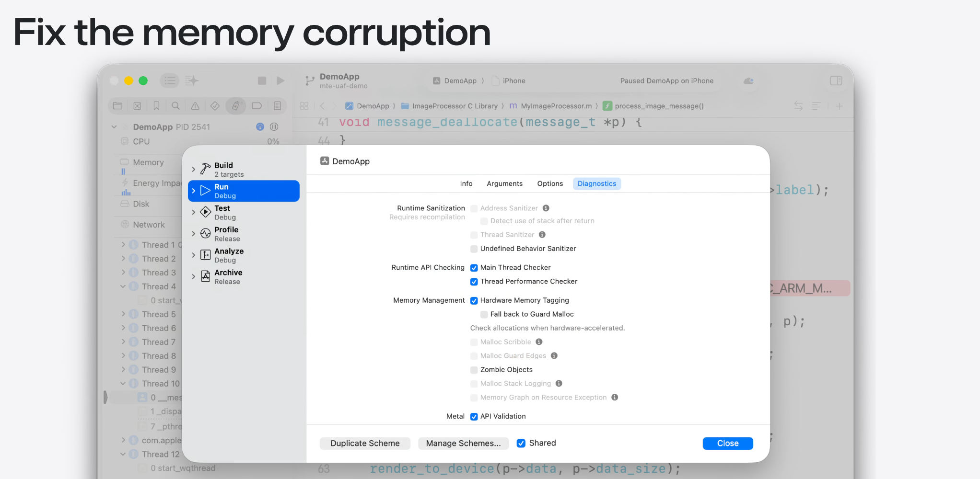Image resolution: width=980 pixels, height=479 pixels.
Task: Toggle the Shared scheme checkbox
Action: 521,444
